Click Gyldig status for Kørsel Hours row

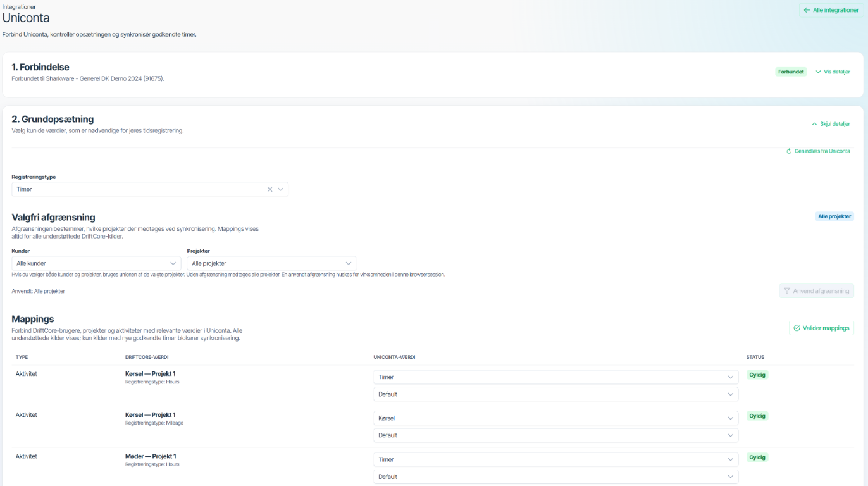[757, 375]
